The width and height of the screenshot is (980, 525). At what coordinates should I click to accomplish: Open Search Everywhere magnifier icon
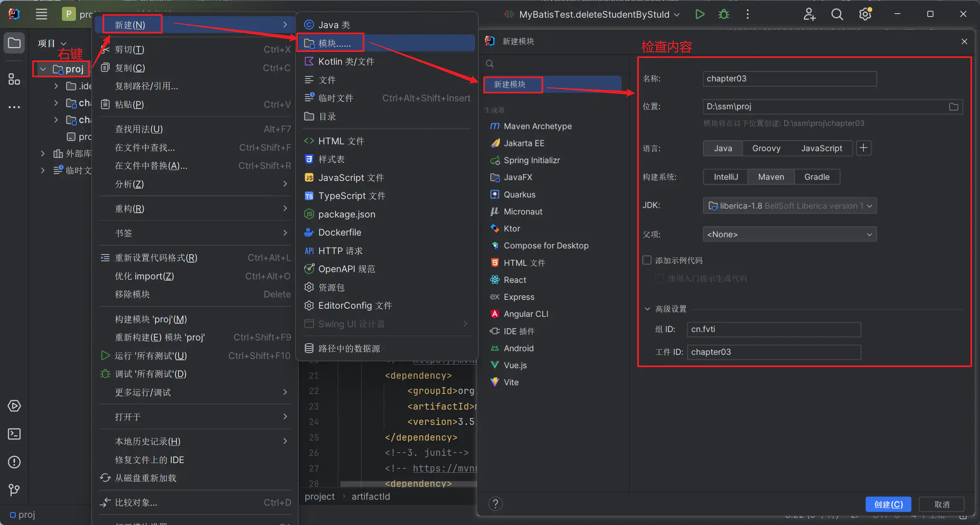coord(837,14)
